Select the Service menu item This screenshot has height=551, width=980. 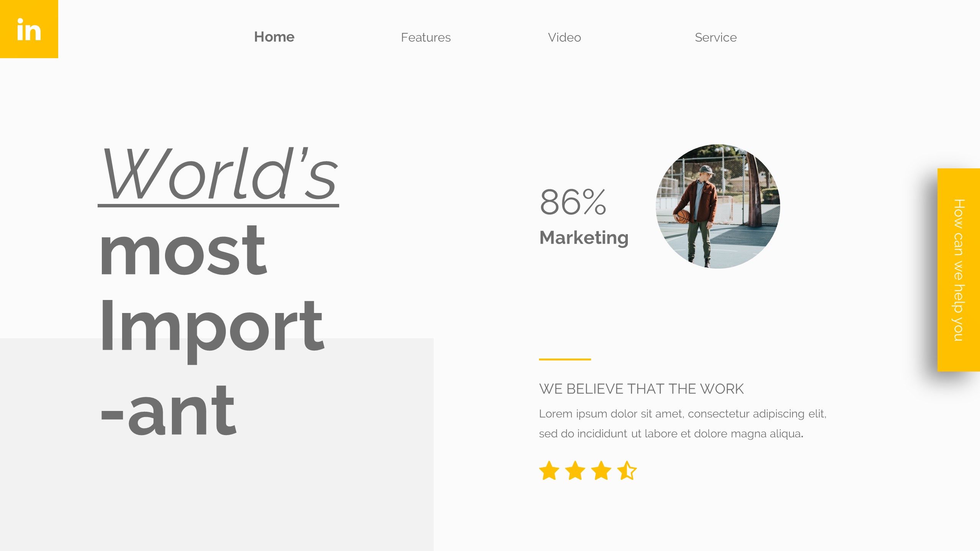pos(715,37)
